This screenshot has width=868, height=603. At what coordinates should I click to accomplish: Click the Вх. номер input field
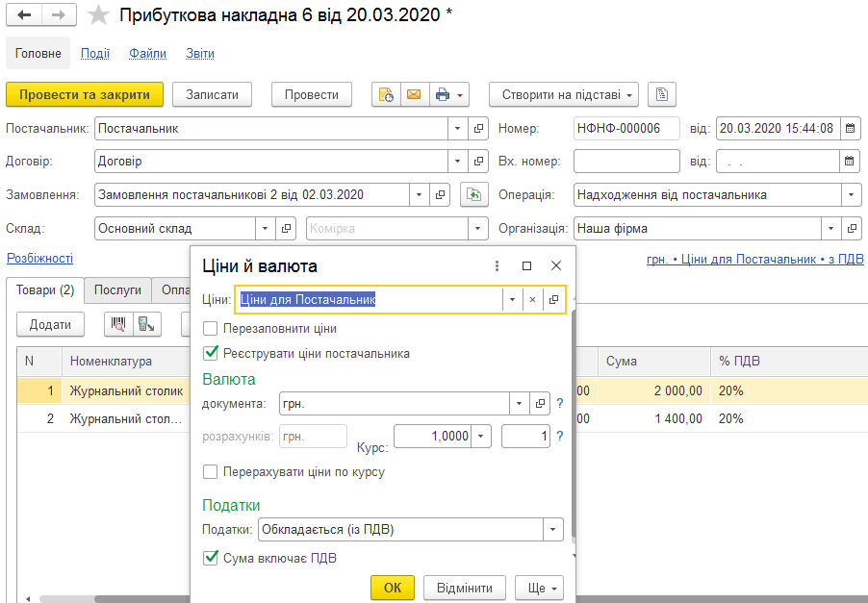[x=626, y=162]
